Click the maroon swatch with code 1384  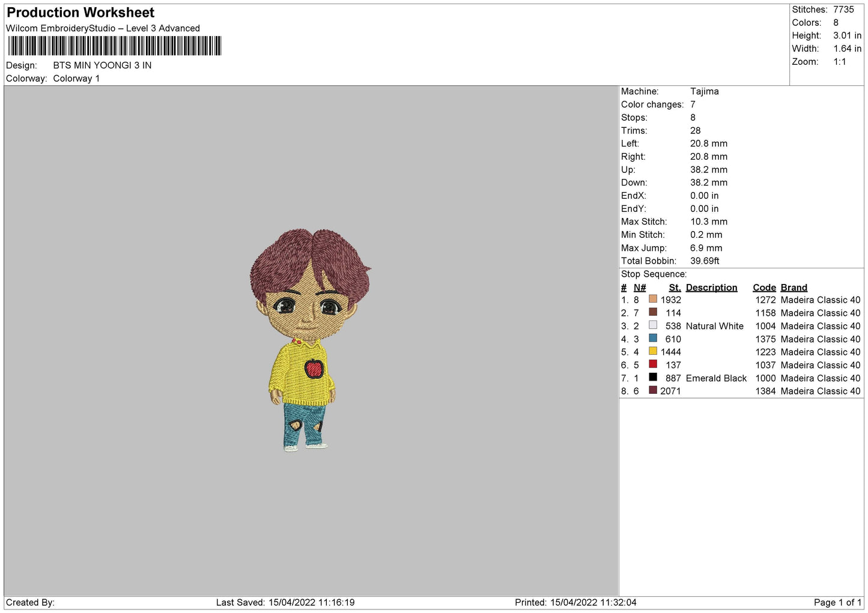click(x=652, y=390)
